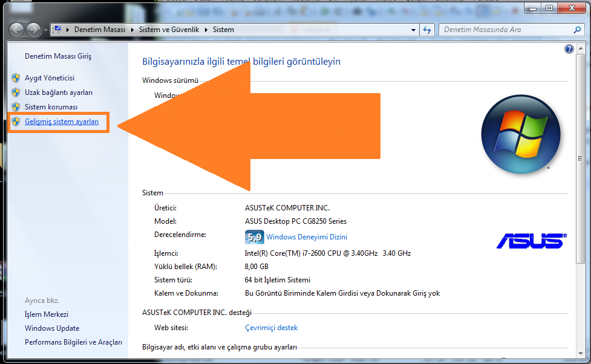
Task: Select the text ASUSTeK COMPUTER INC. manufacturer value
Action: pyautogui.click(x=287, y=208)
